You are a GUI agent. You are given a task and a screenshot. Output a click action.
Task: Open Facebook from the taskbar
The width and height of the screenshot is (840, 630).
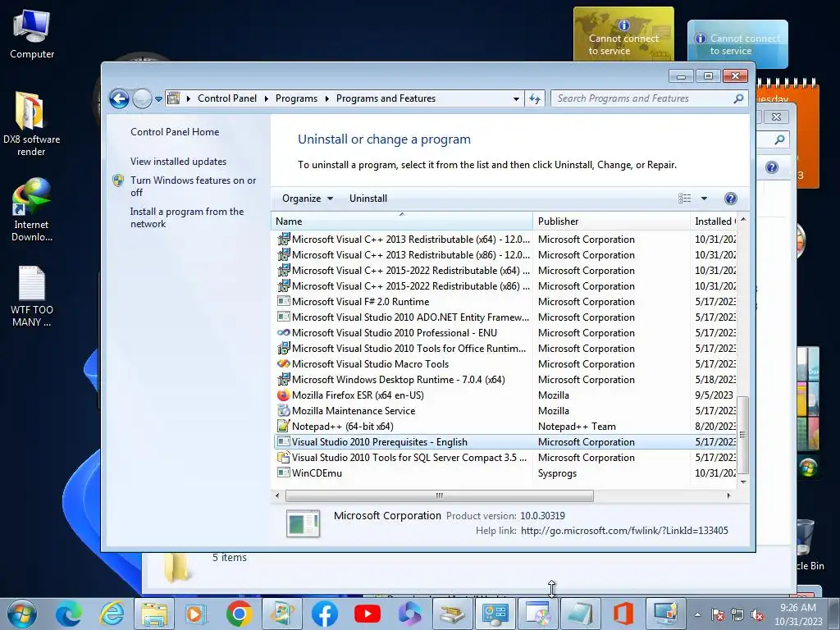pyautogui.click(x=325, y=614)
